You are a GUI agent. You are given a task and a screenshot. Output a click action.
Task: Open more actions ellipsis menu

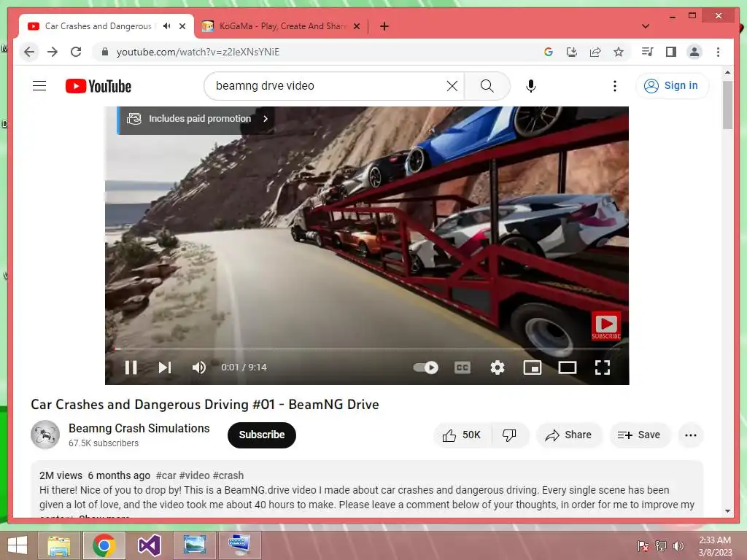coord(690,435)
